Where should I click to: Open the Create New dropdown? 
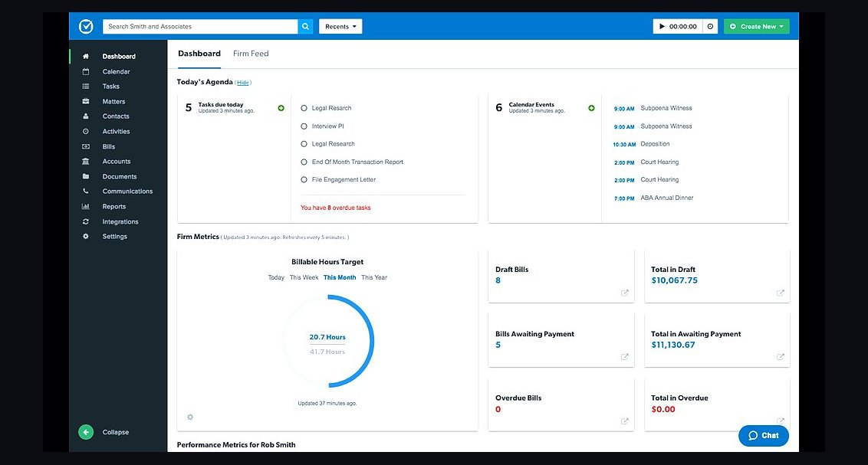point(756,26)
